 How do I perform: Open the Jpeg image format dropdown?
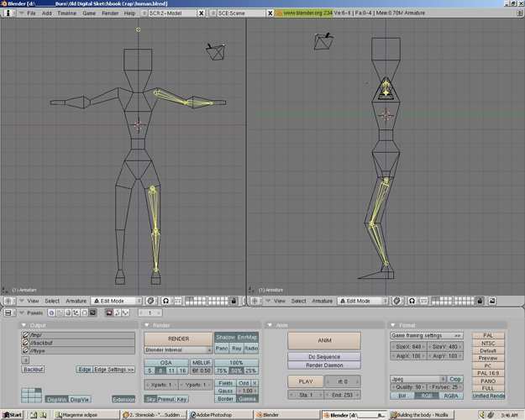click(x=417, y=379)
